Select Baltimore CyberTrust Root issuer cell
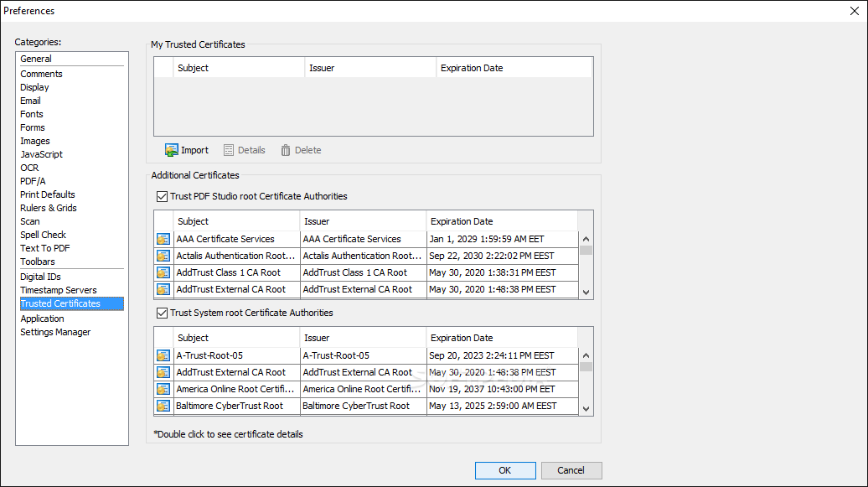868x487 pixels. click(363, 406)
